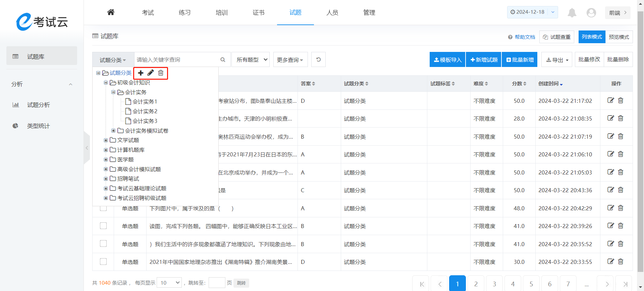Add a new category with the plus icon
The image size is (644, 291).
tap(141, 73)
